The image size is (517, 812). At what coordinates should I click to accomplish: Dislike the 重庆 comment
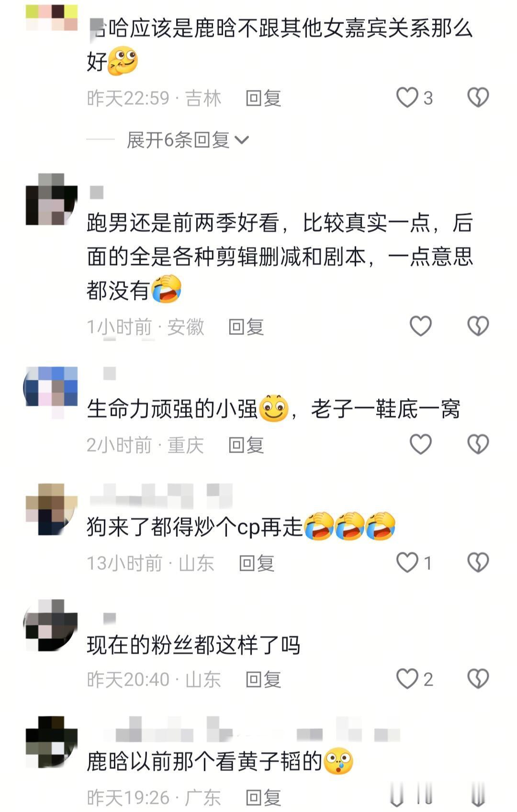pos(478,445)
